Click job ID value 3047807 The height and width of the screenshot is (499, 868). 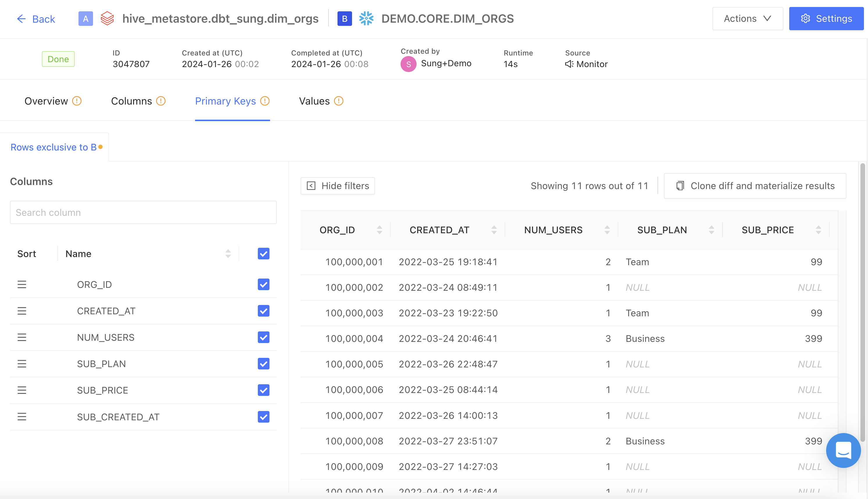point(131,64)
